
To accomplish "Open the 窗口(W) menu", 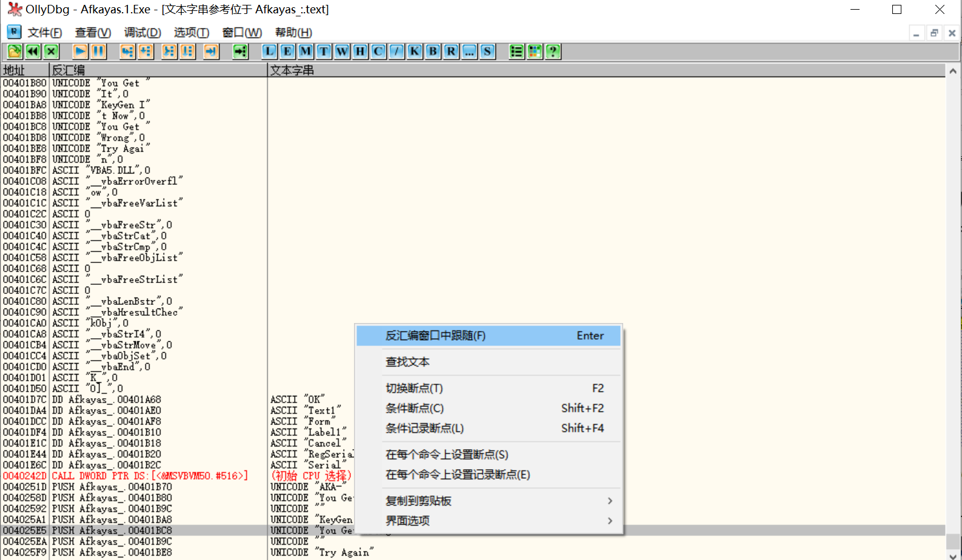I will 242,33.
